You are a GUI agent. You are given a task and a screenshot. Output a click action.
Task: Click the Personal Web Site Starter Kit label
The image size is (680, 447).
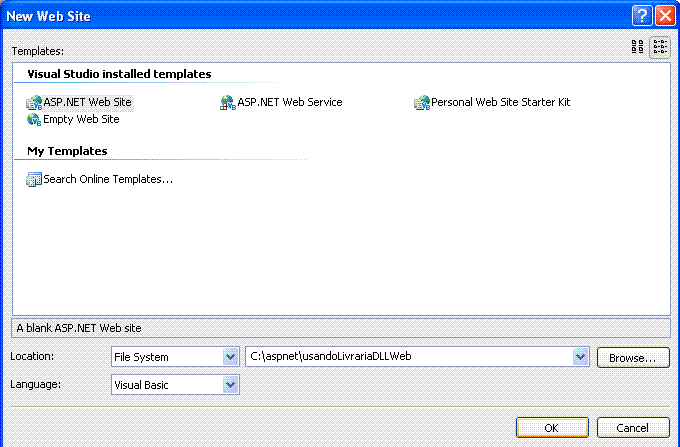click(500, 102)
